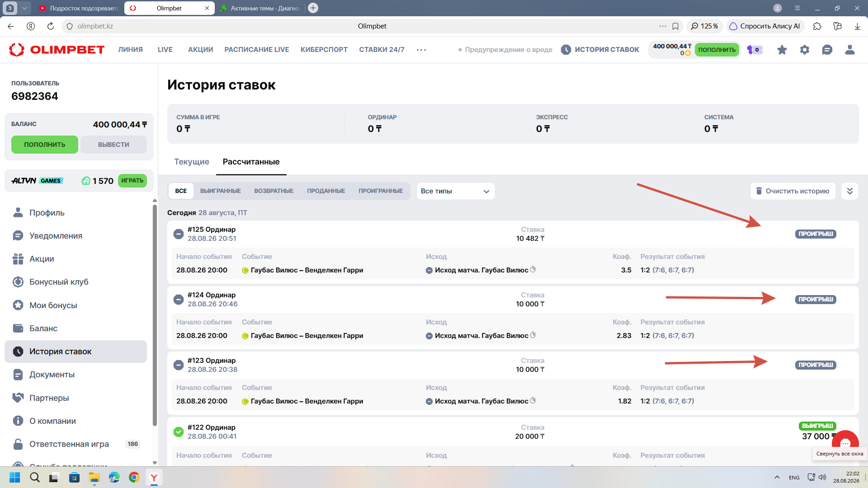Image resolution: width=868 pixels, height=488 pixels.
Task: Click the green check status icon of bet #122
Action: (179, 432)
